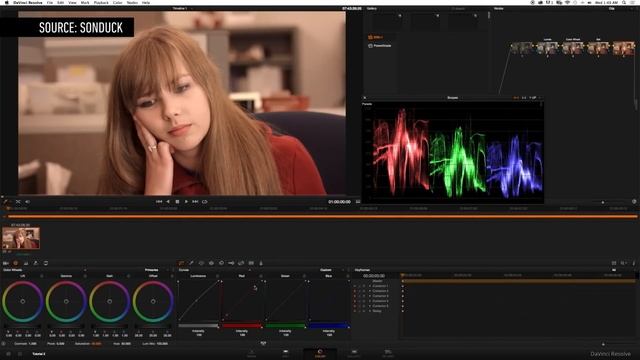The image size is (640, 360).
Task: Expand the Sizing keyframe row
Action: [370, 311]
